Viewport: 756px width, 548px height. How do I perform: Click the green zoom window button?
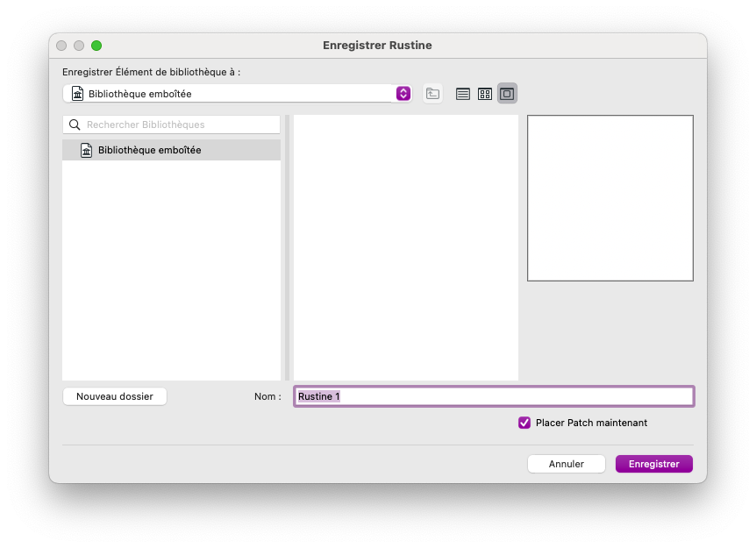pyautogui.click(x=96, y=46)
